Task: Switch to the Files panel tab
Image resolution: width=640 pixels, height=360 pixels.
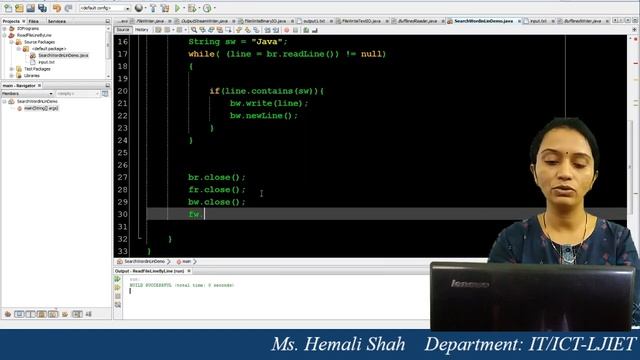Action: click(33, 21)
